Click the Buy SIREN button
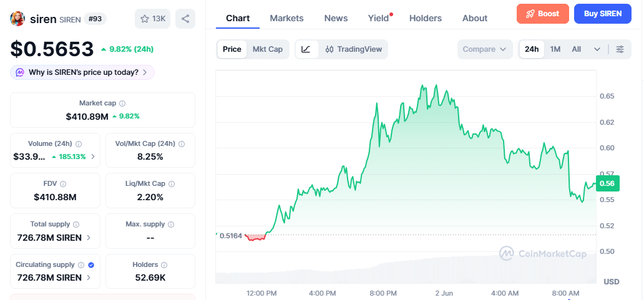The image size is (644, 300). [x=603, y=14]
